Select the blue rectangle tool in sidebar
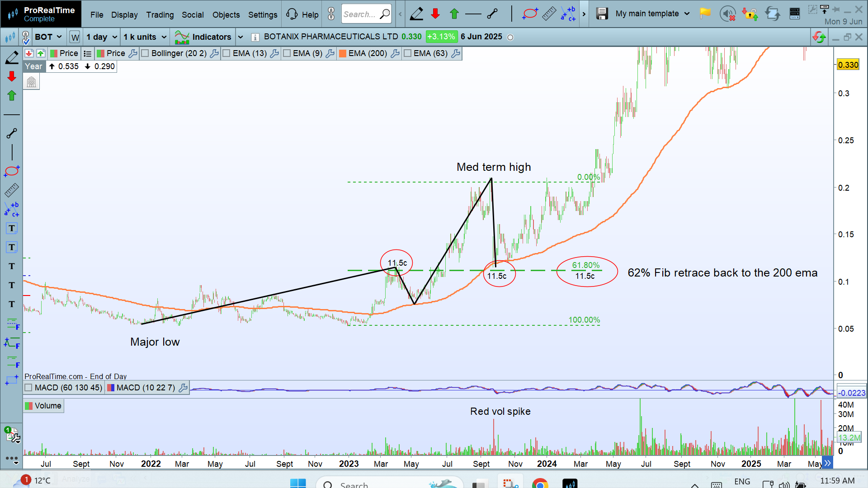This screenshot has width=868, height=488. pyautogui.click(x=12, y=380)
